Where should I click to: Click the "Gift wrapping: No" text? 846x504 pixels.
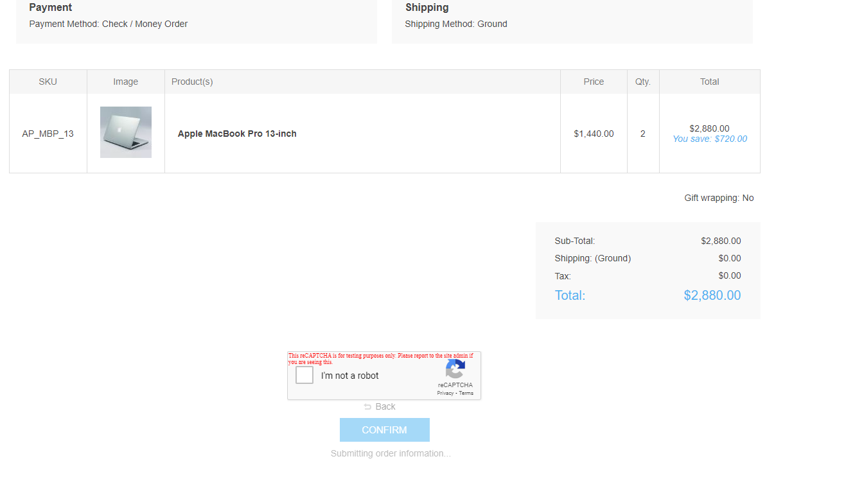[719, 198]
